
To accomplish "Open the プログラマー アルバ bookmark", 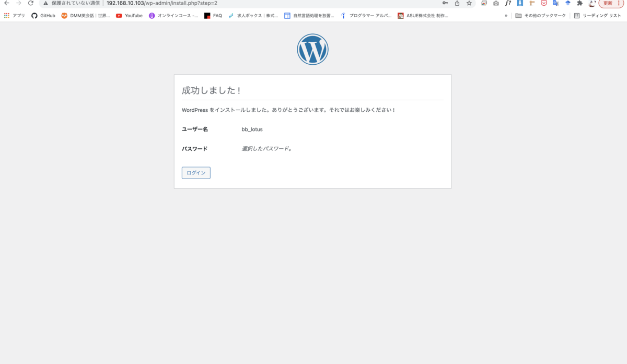I will (366, 16).
